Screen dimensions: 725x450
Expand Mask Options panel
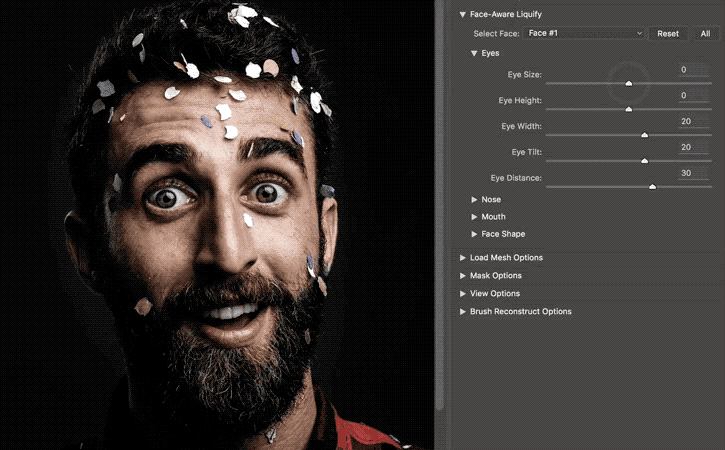pos(463,275)
